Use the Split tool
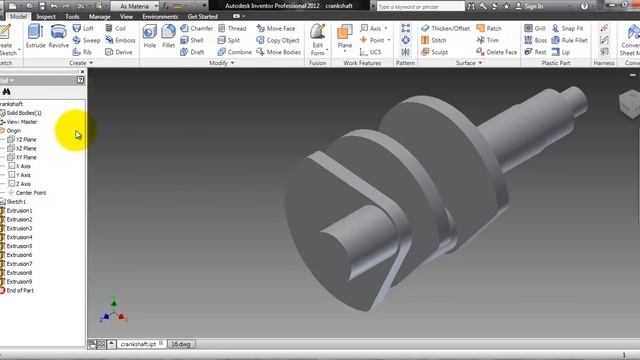The image size is (640, 360). coord(229,40)
